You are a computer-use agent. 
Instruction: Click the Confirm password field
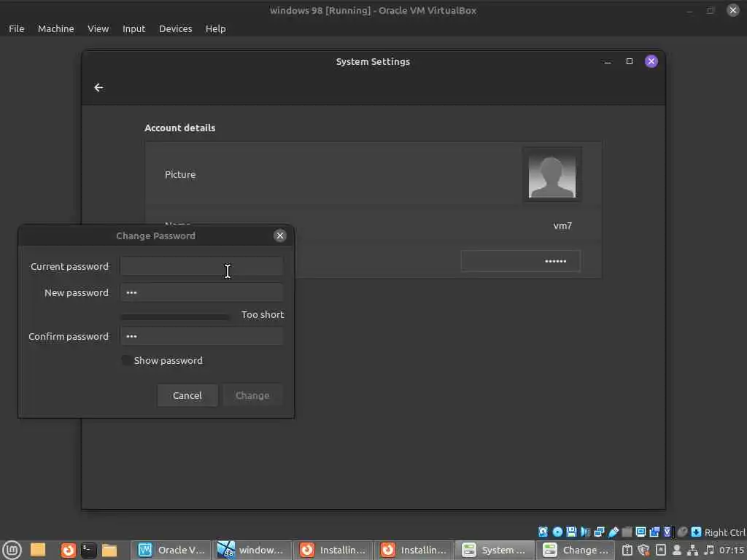(201, 336)
